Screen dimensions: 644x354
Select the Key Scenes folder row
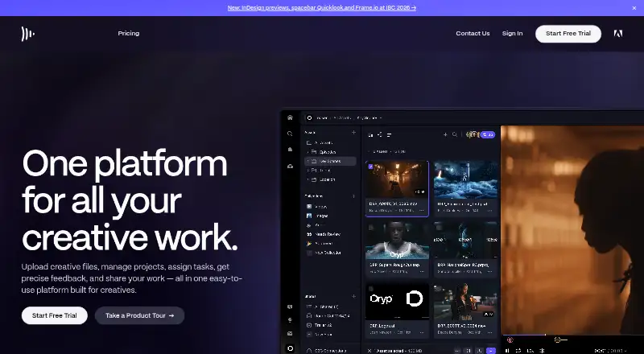[x=330, y=161]
